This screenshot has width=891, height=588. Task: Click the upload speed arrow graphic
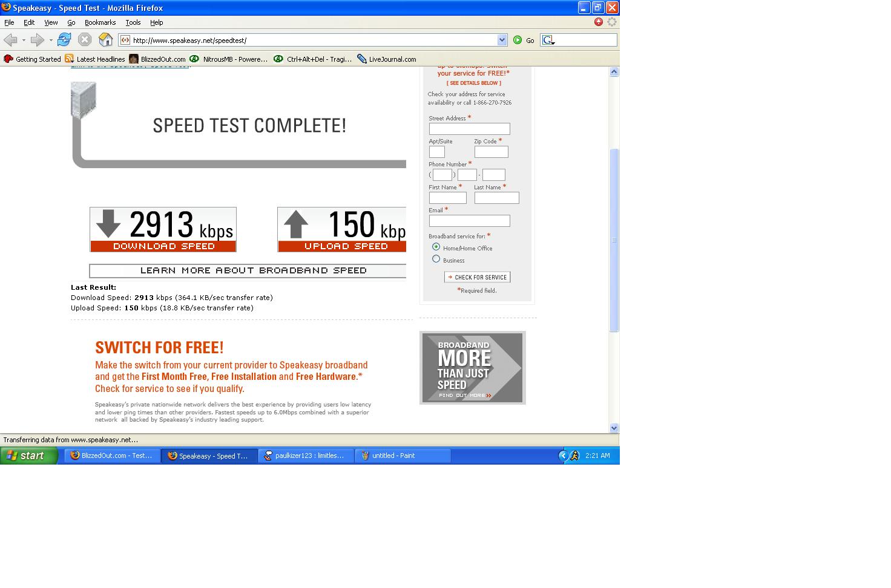tap(296, 223)
